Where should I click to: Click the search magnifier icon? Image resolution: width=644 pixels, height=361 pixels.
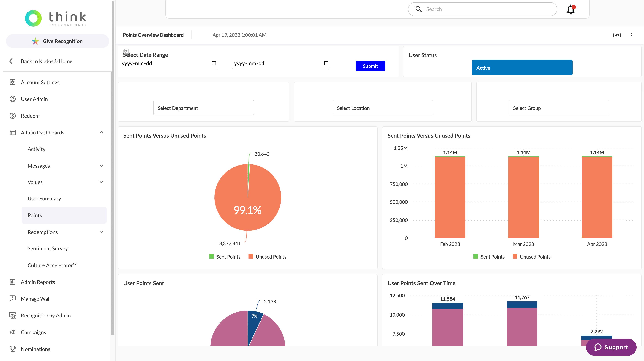419,9
